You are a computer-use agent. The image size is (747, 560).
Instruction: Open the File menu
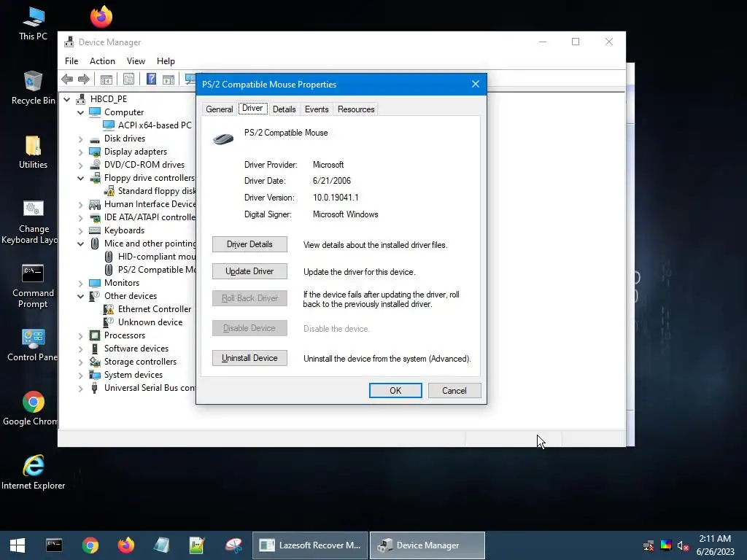click(x=71, y=61)
